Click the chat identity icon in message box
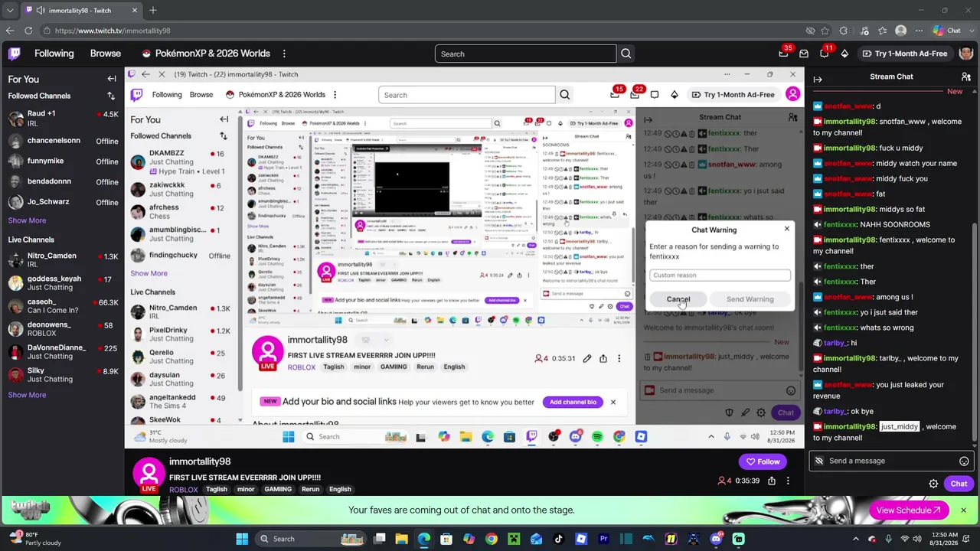The image size is (980, 551). (x=819, y=461)
